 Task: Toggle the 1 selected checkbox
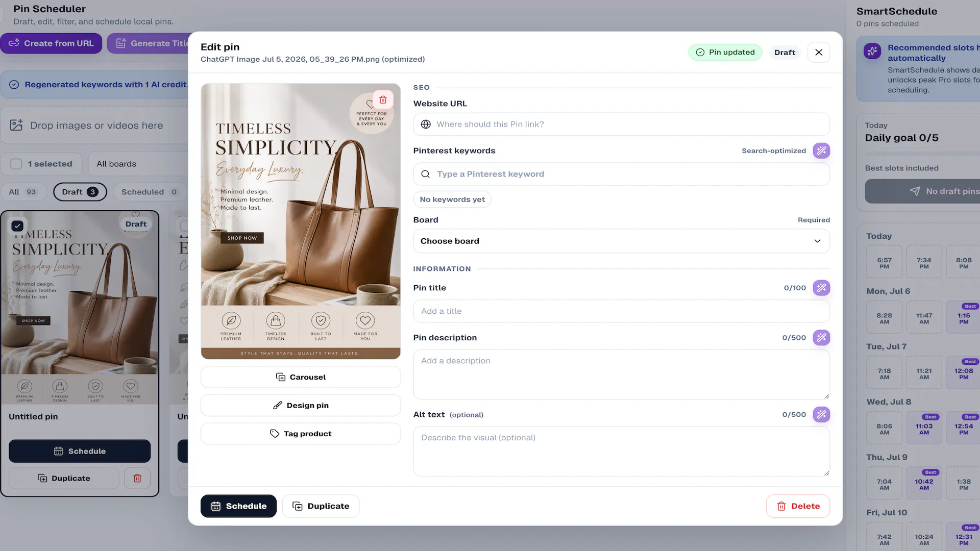point(16,164)
